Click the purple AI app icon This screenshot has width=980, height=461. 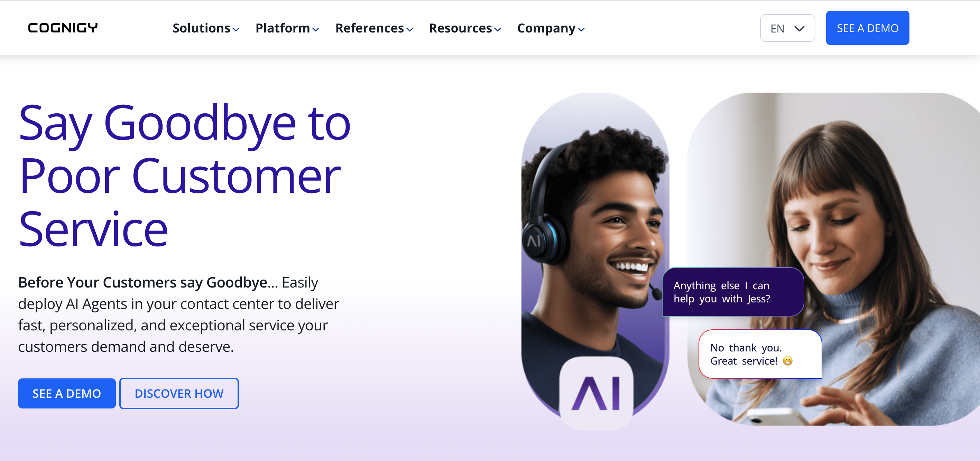coord(596,393)
